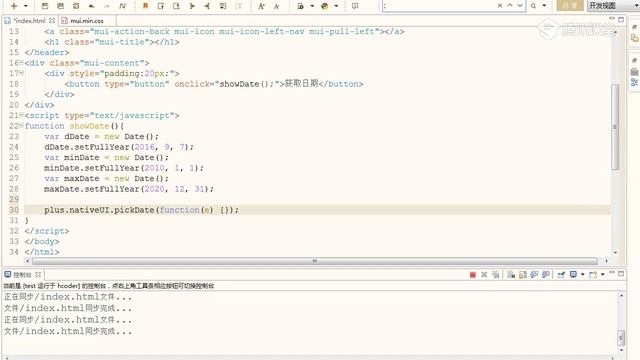
Task: Click line number 29 in the gutter
Action: 14,199
